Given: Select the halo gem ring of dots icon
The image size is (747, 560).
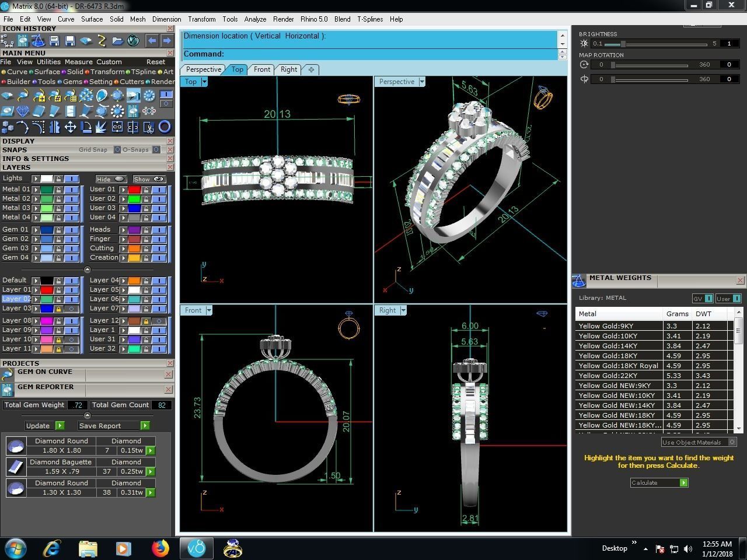Looking at the screenshot, I should [x=117, y=111].
